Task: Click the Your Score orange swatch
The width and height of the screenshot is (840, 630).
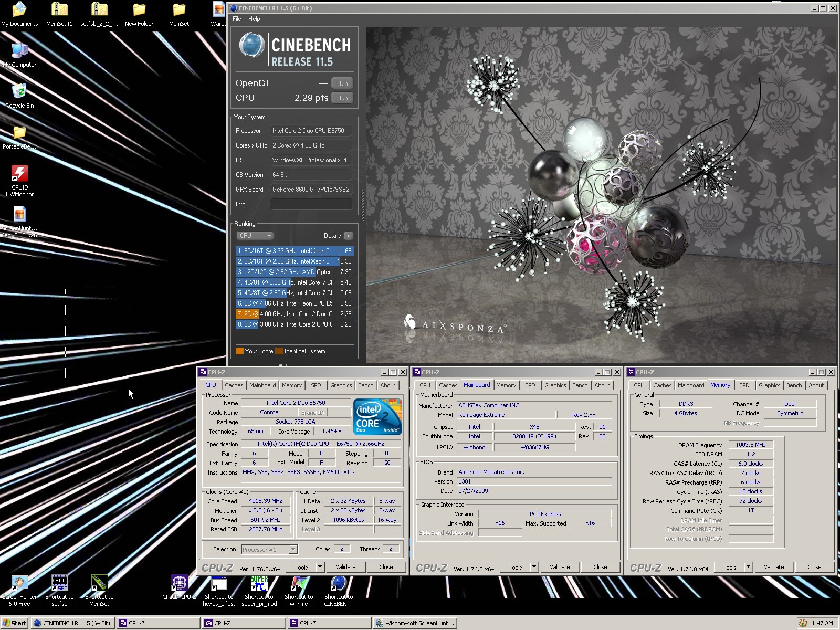Action: tap(239, 351)
